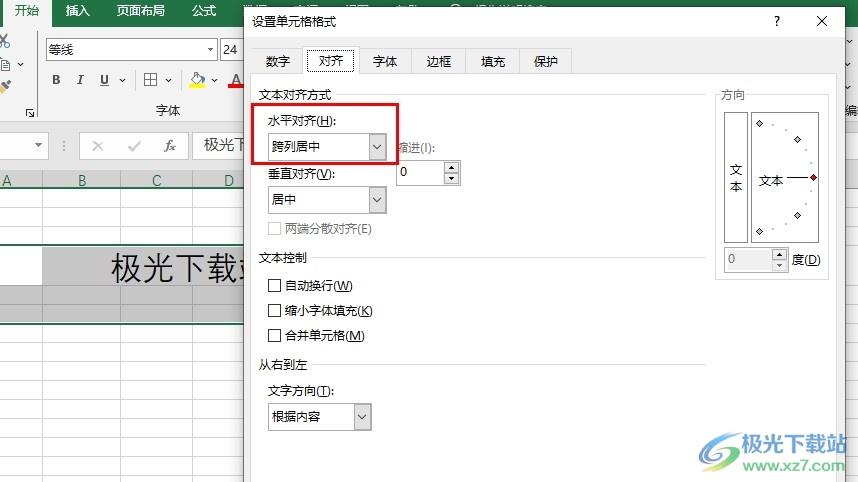Open 文字方向 dropdown showing 根据内容

[320, 417]
